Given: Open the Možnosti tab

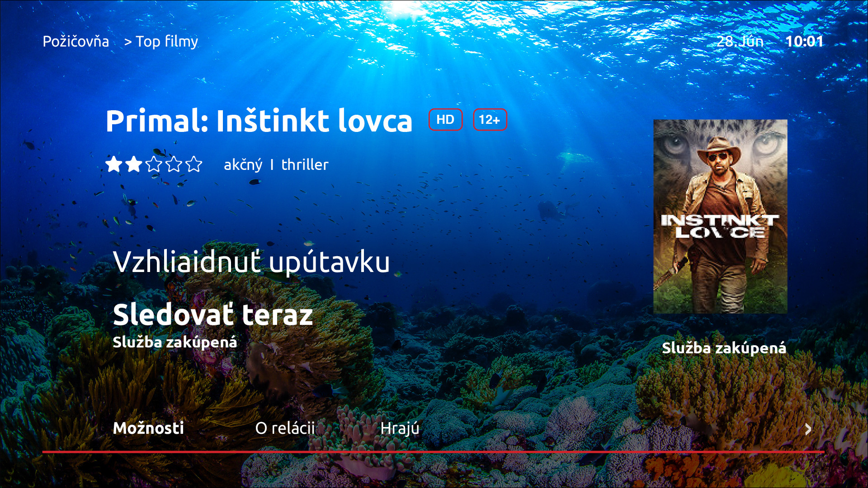Looking at the screenshot, I should [x=148, y=428].
